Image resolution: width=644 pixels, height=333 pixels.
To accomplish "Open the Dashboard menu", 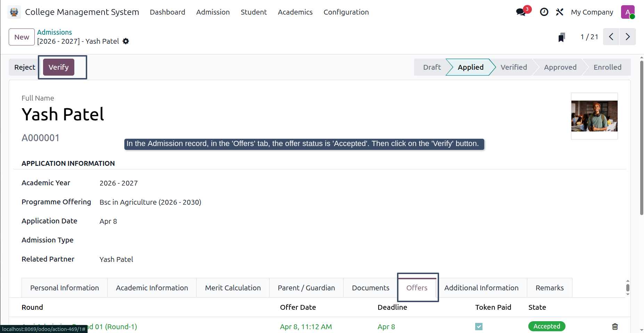I will pyautogui.click(x=167, y=12).
